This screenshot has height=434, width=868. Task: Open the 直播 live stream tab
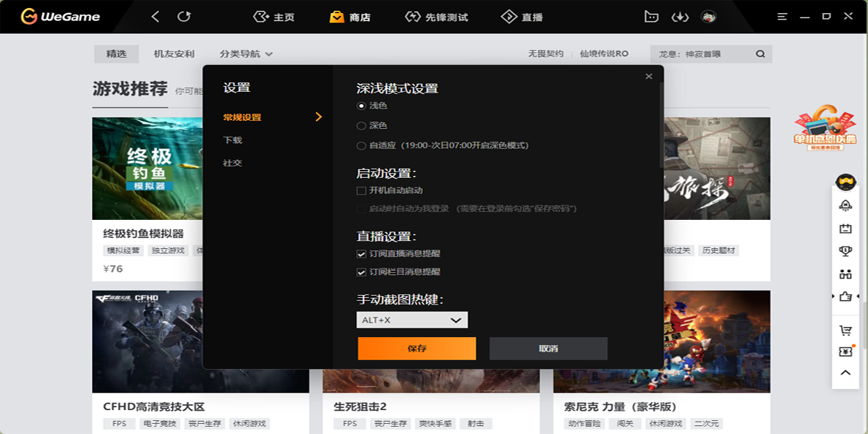[522, 17]
